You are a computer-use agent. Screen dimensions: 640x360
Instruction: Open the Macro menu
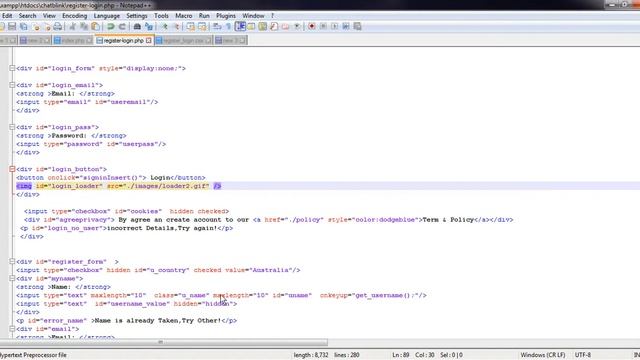[x=184, y=16]
